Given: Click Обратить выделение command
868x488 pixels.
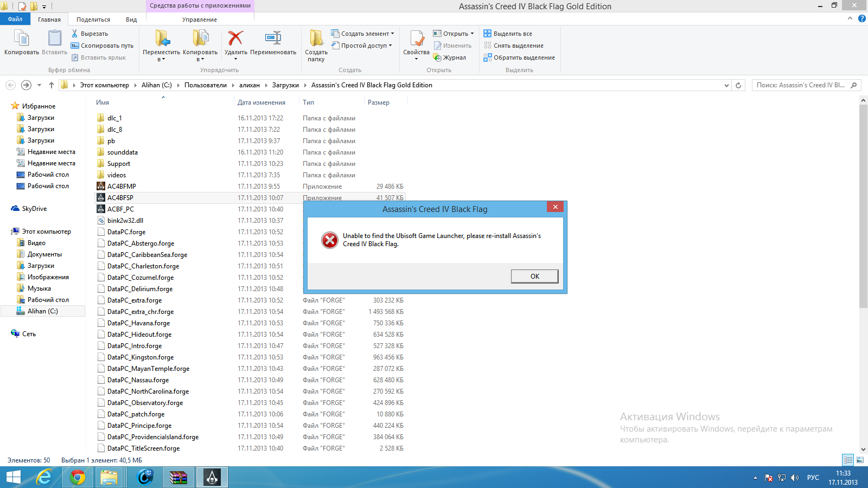Looking at the screenshot, I should pos(519,57).
